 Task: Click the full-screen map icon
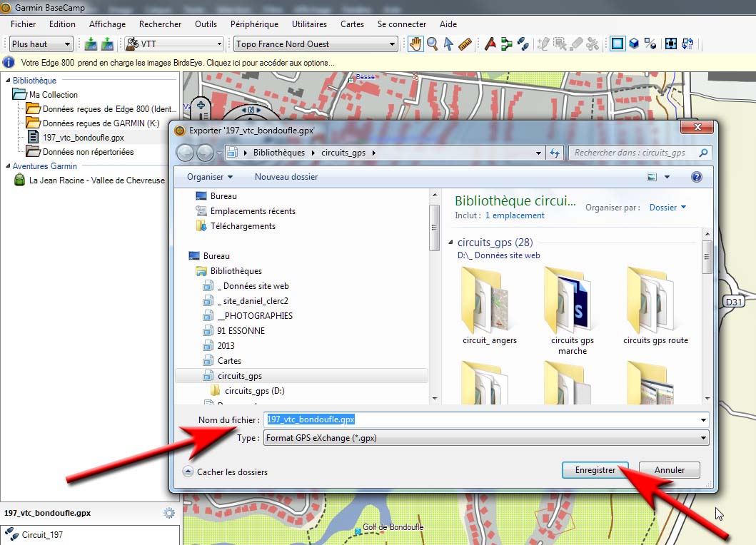coord(670,44)
